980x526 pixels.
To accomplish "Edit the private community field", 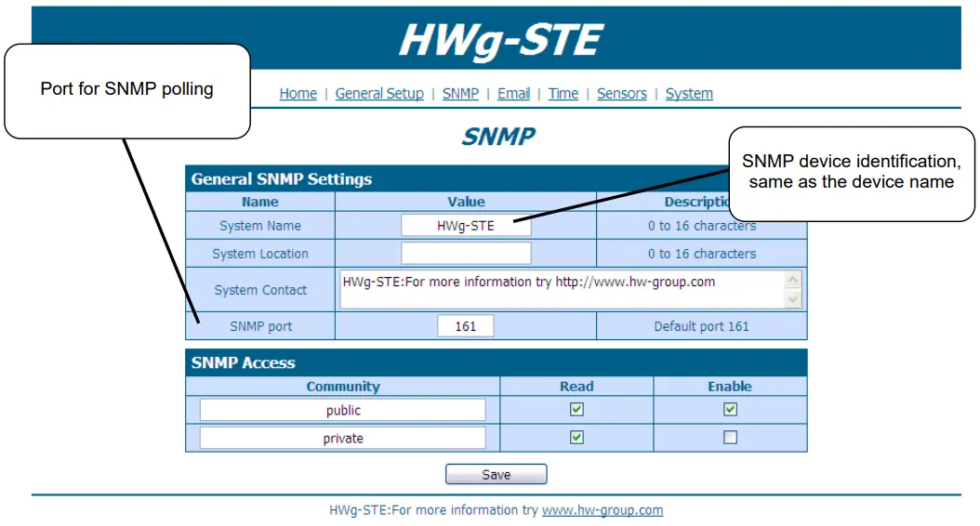I will 342,438.
